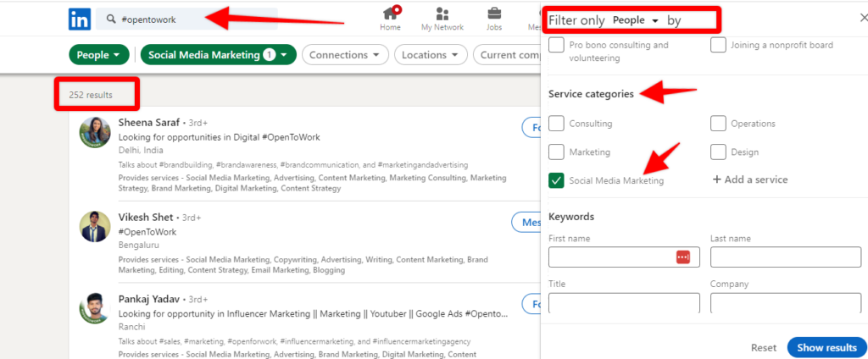Click the Title field
This screenshot has height=359, width=868.
[624, 302]
